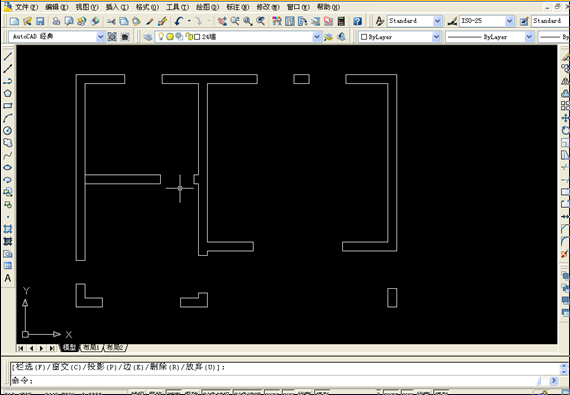Viewport: 570px width, 395px height.
Task: Open the 修改 menu
Action: [268, 7]
